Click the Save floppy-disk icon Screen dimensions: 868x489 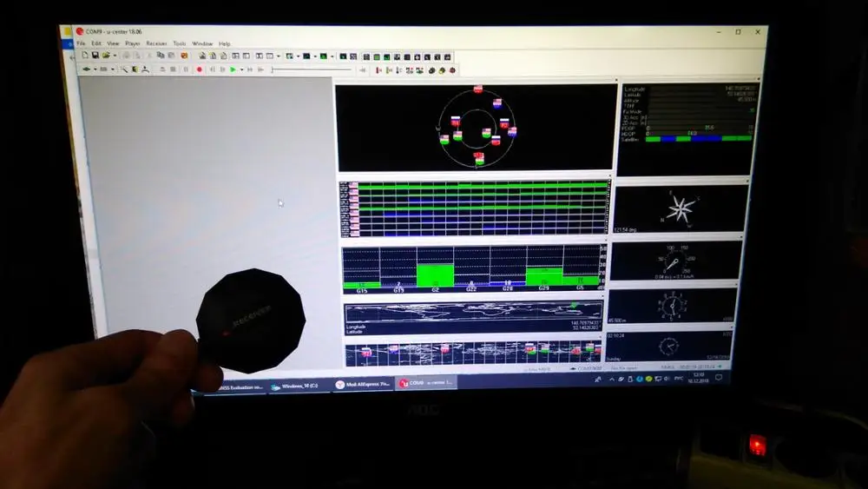[x=95, y=56]
